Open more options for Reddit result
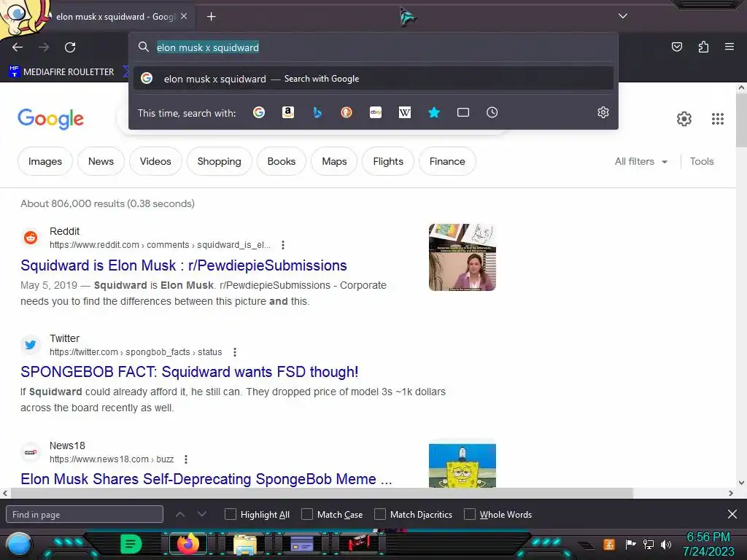The width and height of the screenshot is (747, 560). click(x=283, y=245)
